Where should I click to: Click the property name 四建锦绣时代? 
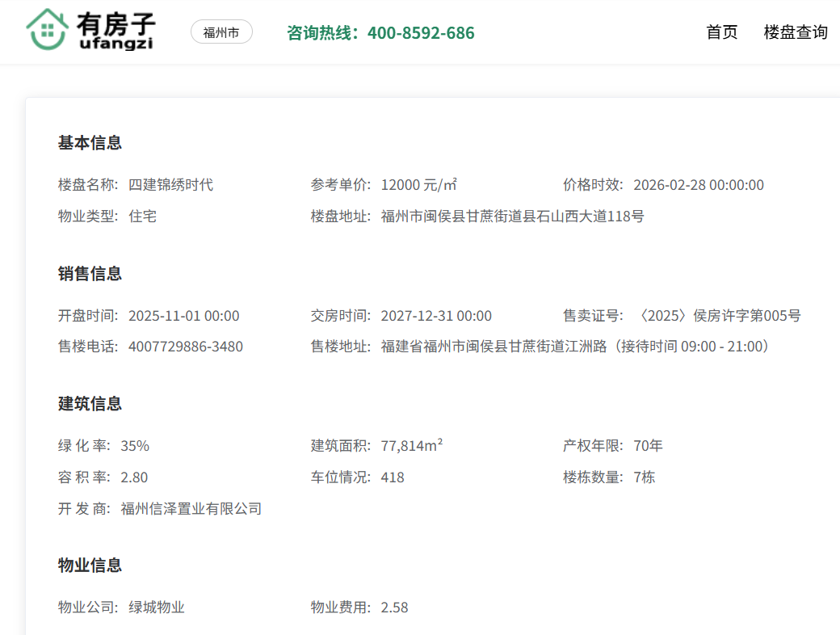[x=171, y=185]
